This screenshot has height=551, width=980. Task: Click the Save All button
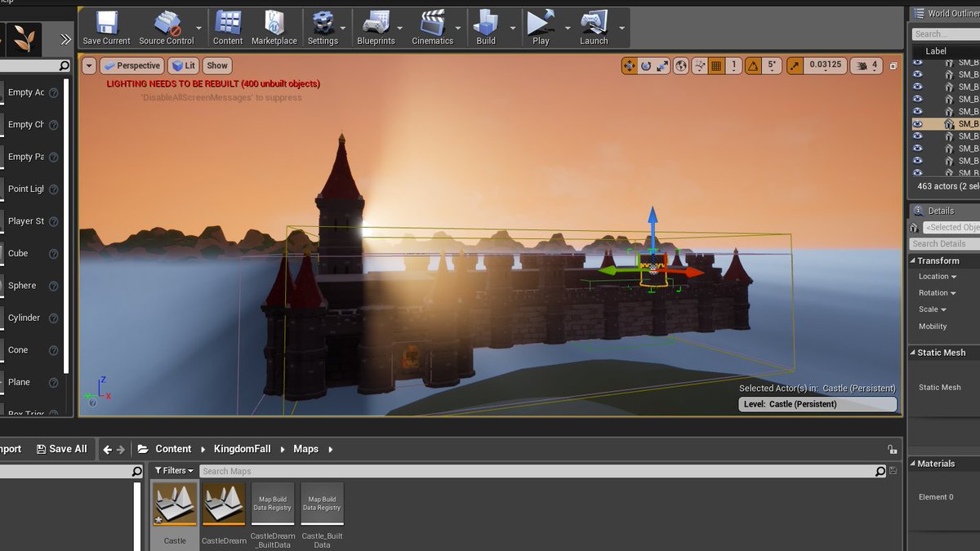[x=61, y=449]
